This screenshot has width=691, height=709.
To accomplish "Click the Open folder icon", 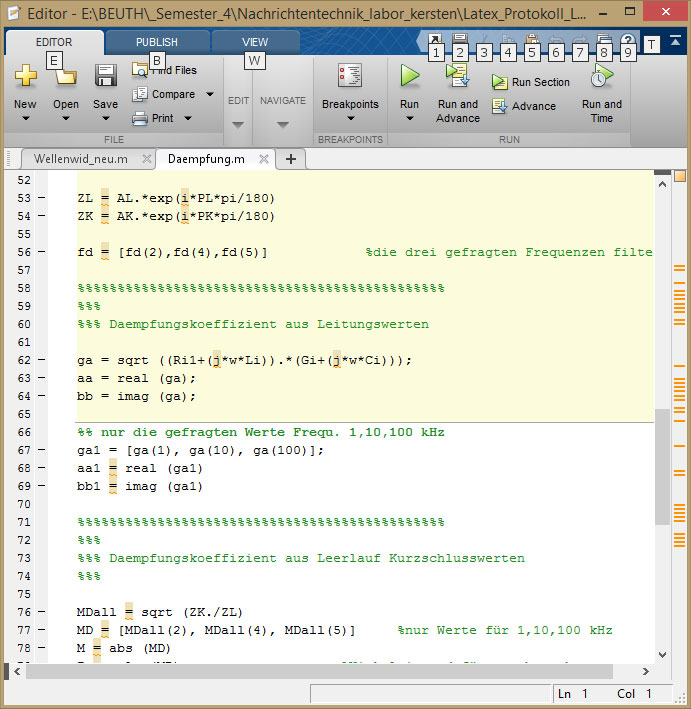I will [x=66, y=76].
